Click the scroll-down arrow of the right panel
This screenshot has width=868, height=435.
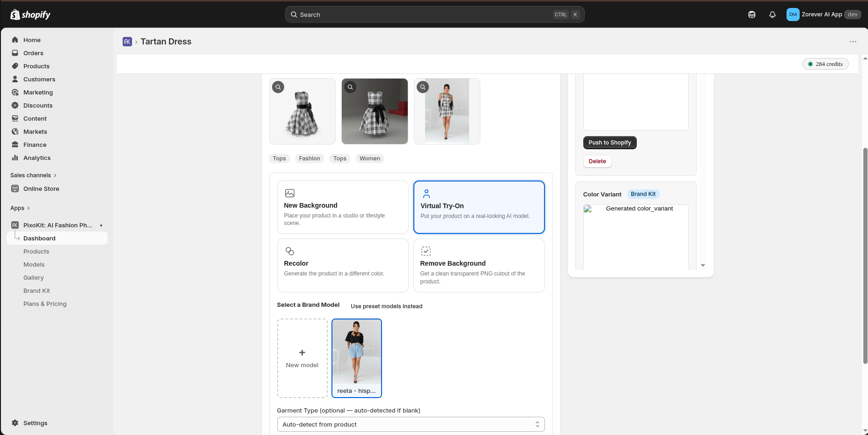tap(703, 265)
